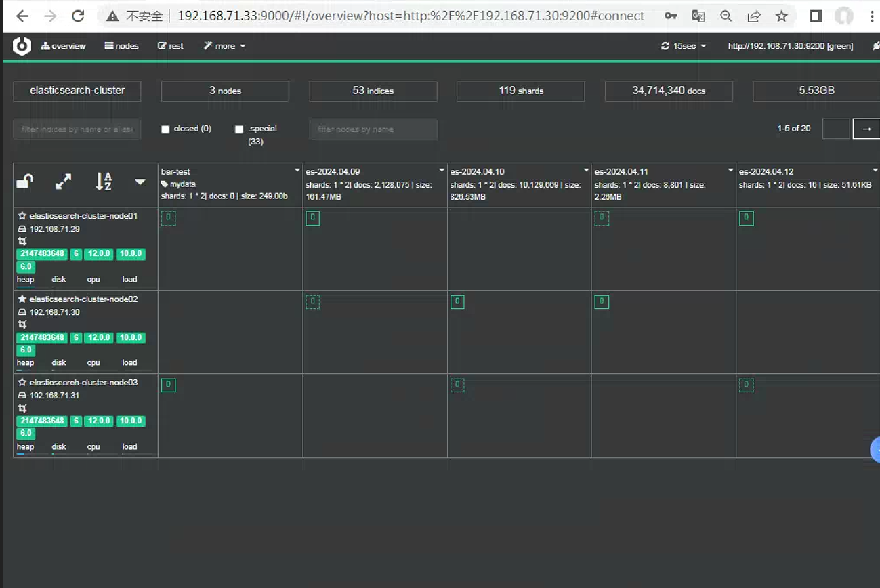Open the nodes page
The image size is (880, 588).
(x=121, y=46)
